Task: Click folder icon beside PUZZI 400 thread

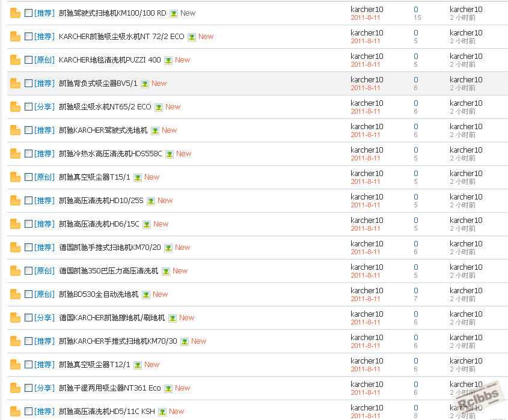Action: pos(15,60)
